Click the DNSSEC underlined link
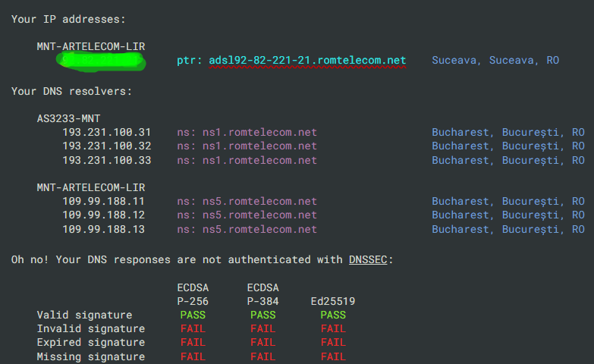 point(368,259)
